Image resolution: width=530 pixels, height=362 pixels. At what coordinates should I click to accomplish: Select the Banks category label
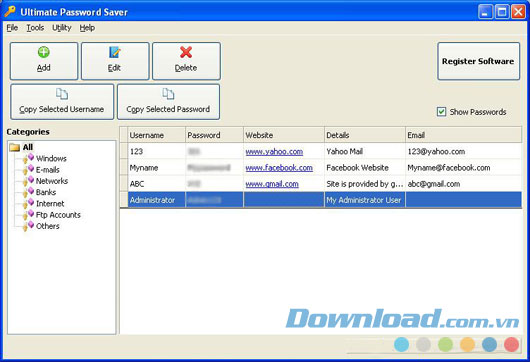click(x=46, y=192)
